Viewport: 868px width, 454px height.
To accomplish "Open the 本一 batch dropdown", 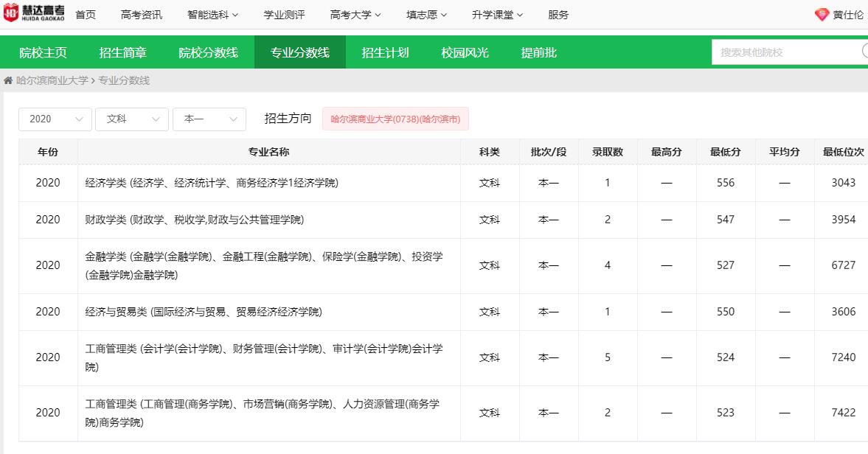I will click(x=209, y=119).
